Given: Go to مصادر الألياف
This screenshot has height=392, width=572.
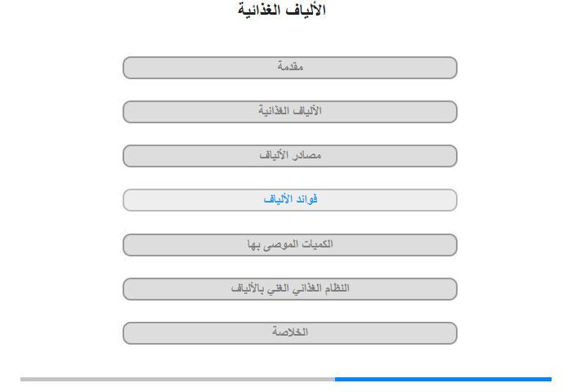Looking at the screenshot, I should coord(290,156).
